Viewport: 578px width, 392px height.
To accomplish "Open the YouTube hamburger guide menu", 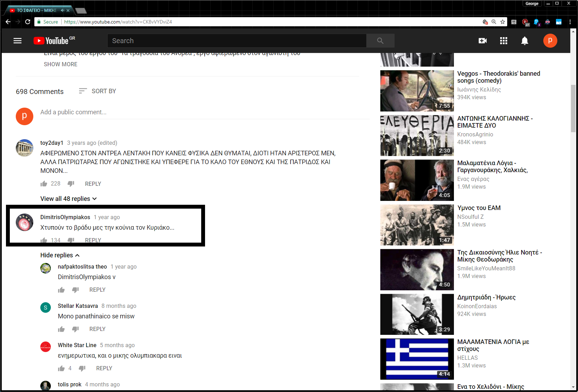I will 18,41.
